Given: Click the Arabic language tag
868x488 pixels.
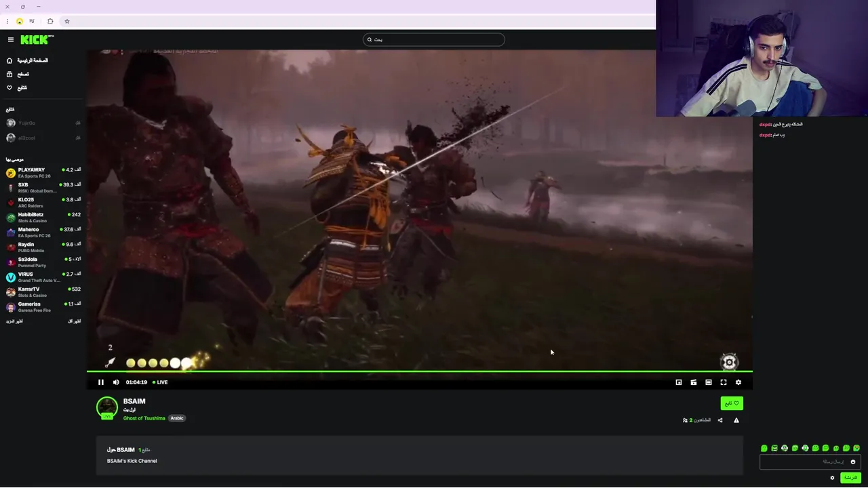Looking at the screenshot, I should coord(177,418).
